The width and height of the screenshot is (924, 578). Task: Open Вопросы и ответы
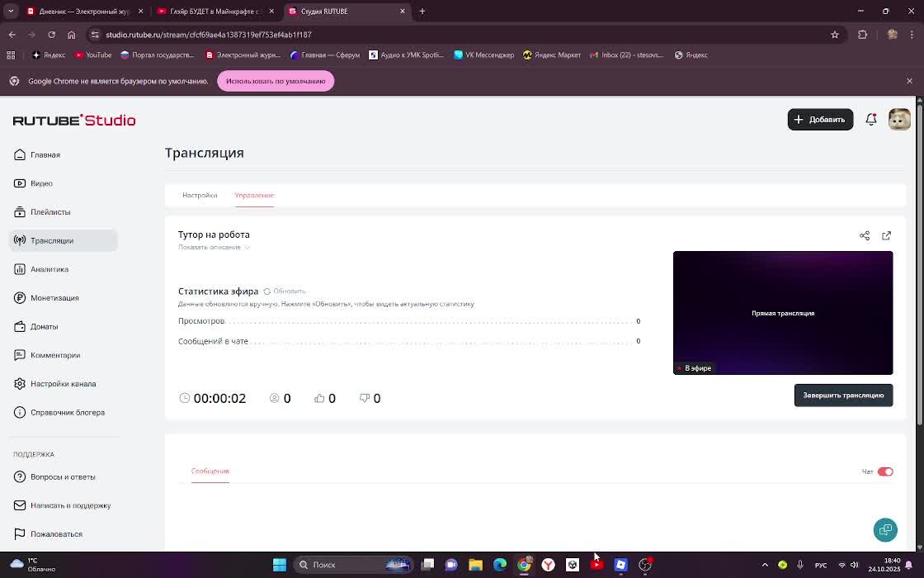point(54,476)
